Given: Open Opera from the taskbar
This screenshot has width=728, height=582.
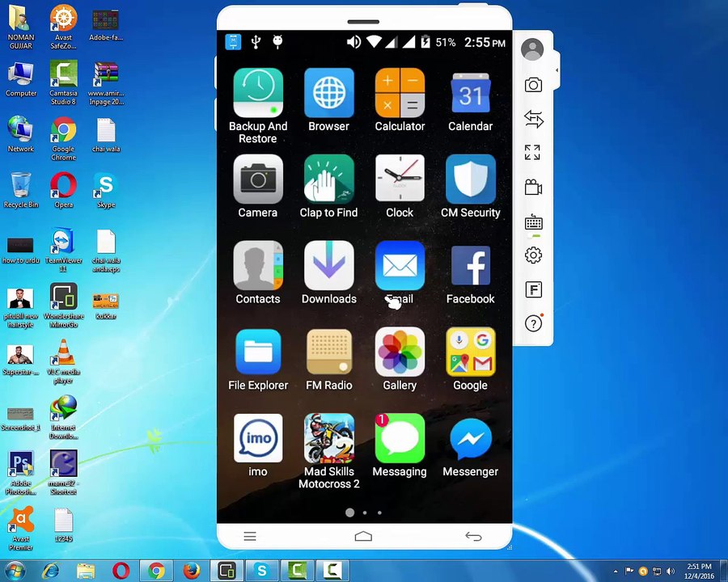Looking at the screenshot, I should [121, 571].
